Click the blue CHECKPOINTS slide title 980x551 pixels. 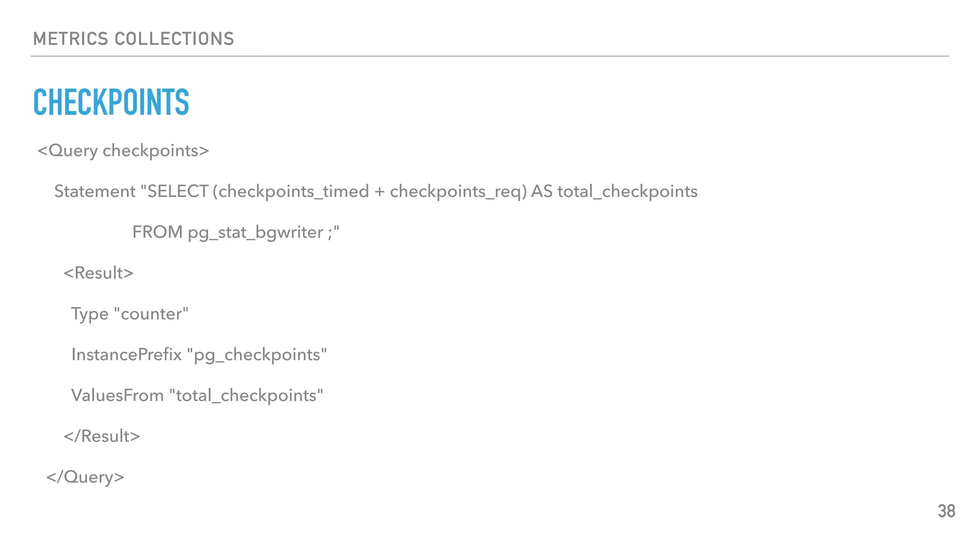[x=111, y=102]
